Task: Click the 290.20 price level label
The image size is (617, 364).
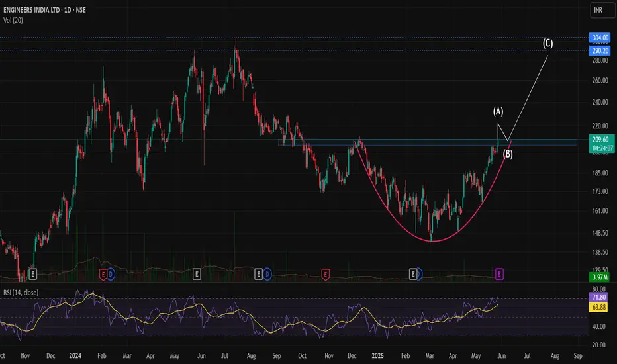Action: (x=600, y=50)
